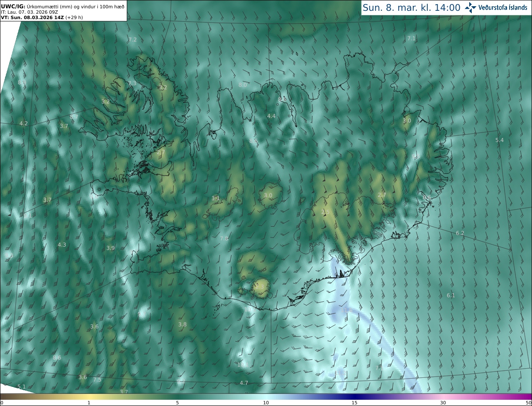Image resolution: width=532 pixels, height=406 pixels.
Task: Click the 7.8 value on the map
Action: (x=224, y=238)
